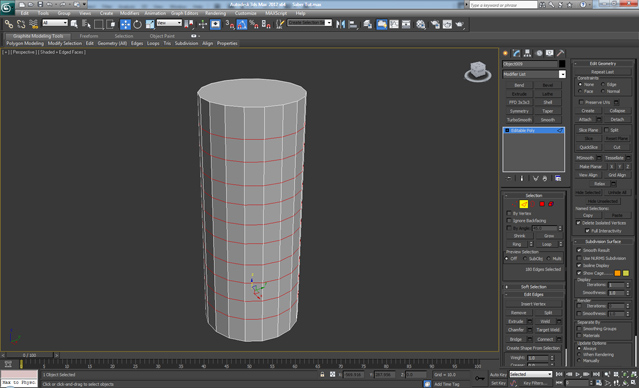Uncheck Delete Isolated Vertices
The image size is (639, 388).
[x=578, y=223]
